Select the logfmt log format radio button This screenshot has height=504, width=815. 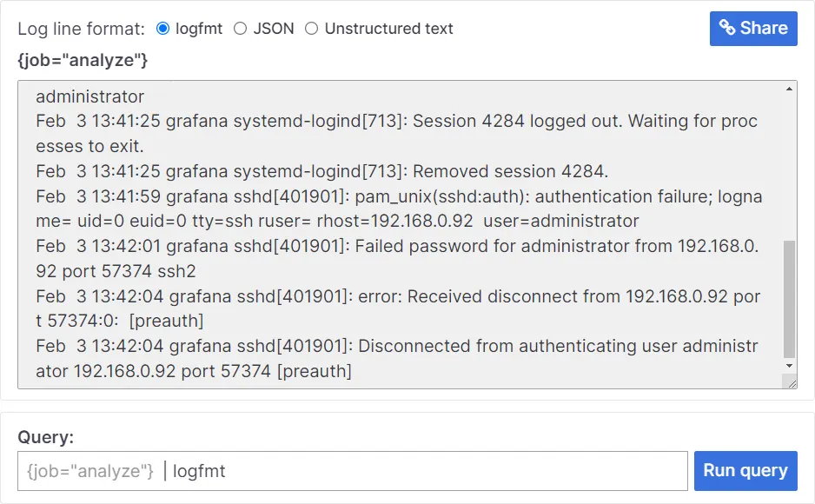pos(162,29)
